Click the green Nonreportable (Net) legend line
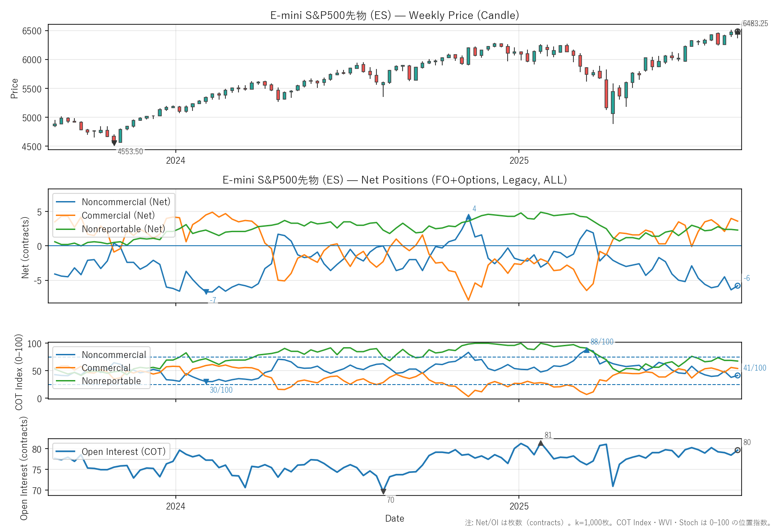This screenshot has width=779, height=532. click(x=66, y=229)
